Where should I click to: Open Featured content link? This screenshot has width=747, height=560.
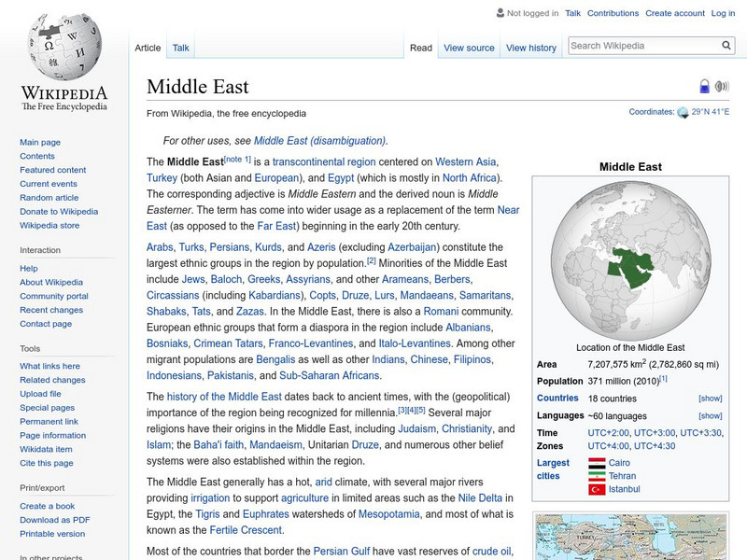coord(53,170)
